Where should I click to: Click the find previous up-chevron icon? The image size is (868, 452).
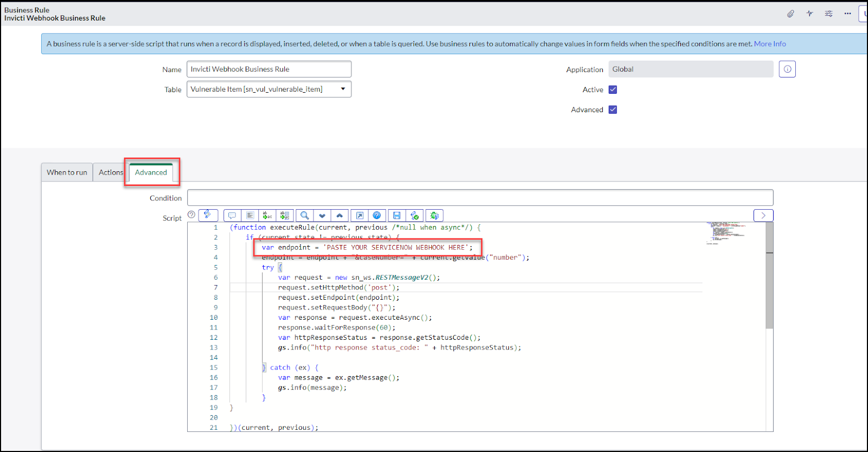(x=340, y=215)
